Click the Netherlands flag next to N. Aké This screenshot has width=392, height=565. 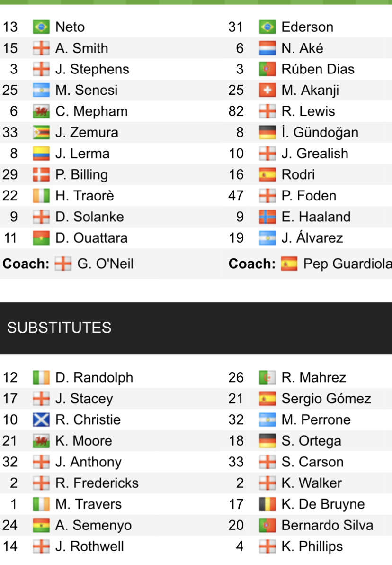coord(267,48)
